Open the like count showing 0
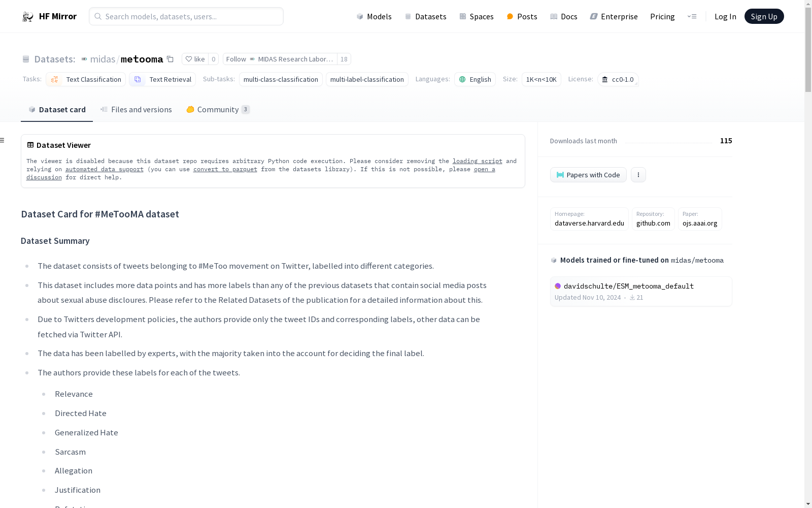812x508 pixels. click(x=214, y=59)
